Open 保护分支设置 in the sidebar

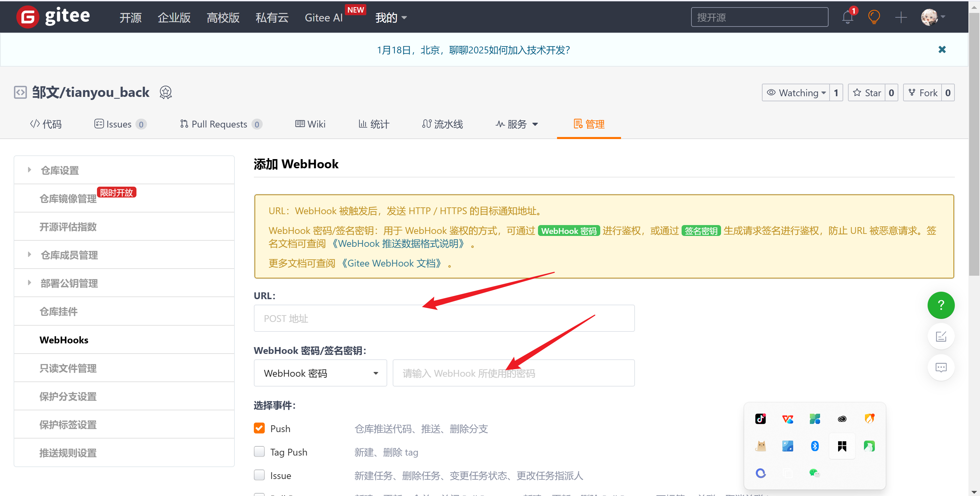pos(124,396)
